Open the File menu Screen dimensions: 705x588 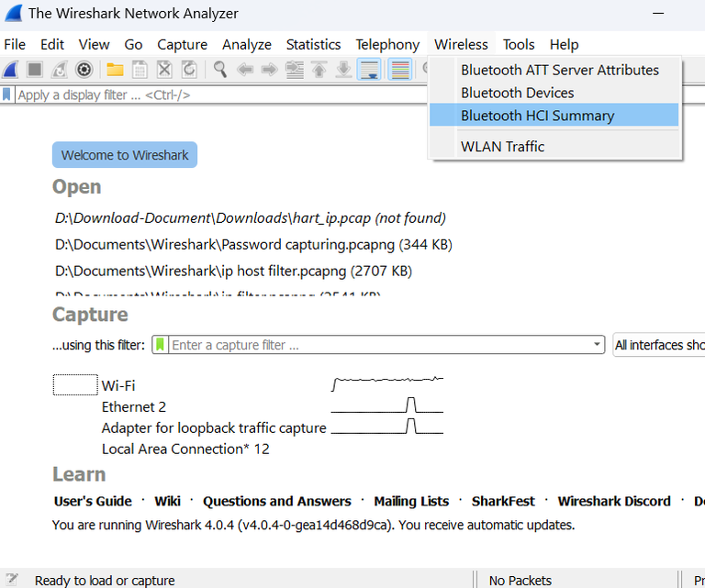pos(15,44)
